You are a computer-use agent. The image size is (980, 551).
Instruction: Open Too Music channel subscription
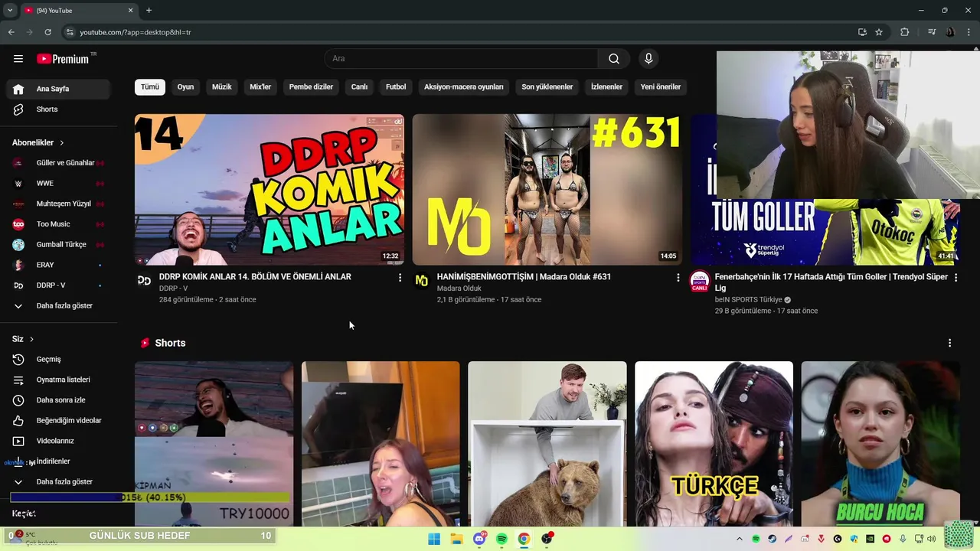(x=58, y=224)
